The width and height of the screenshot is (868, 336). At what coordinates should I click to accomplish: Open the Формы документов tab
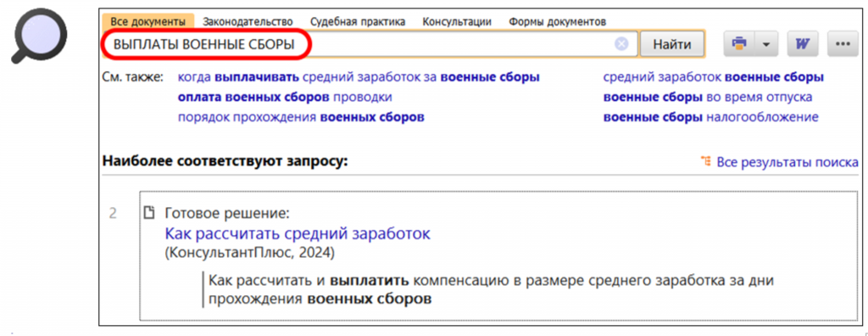click(x=558, y=21)
